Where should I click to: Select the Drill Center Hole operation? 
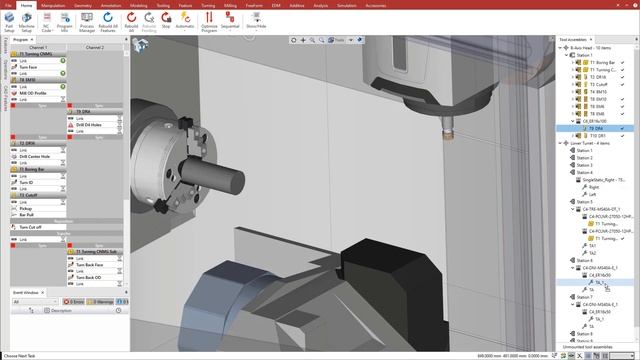(38, 156)
